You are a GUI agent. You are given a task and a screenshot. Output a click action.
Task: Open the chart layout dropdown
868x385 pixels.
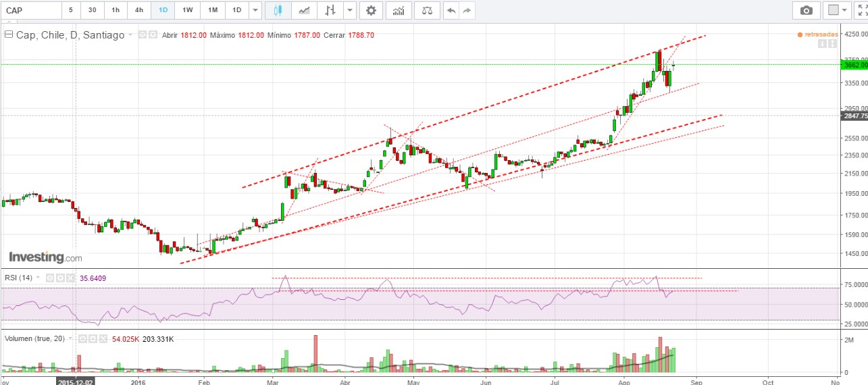(838, 10)
